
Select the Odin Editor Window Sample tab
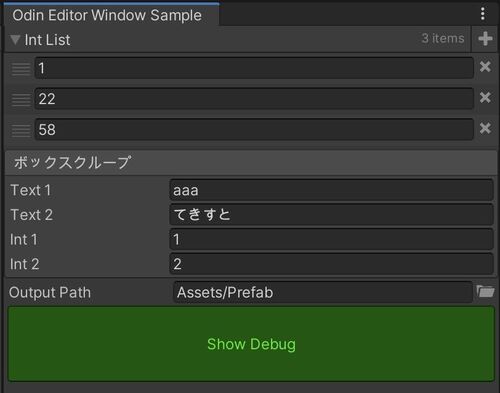pos(107,15)
